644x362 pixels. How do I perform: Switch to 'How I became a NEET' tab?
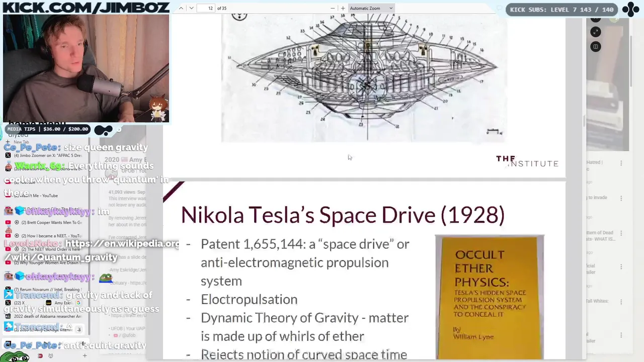pos(44,236)
